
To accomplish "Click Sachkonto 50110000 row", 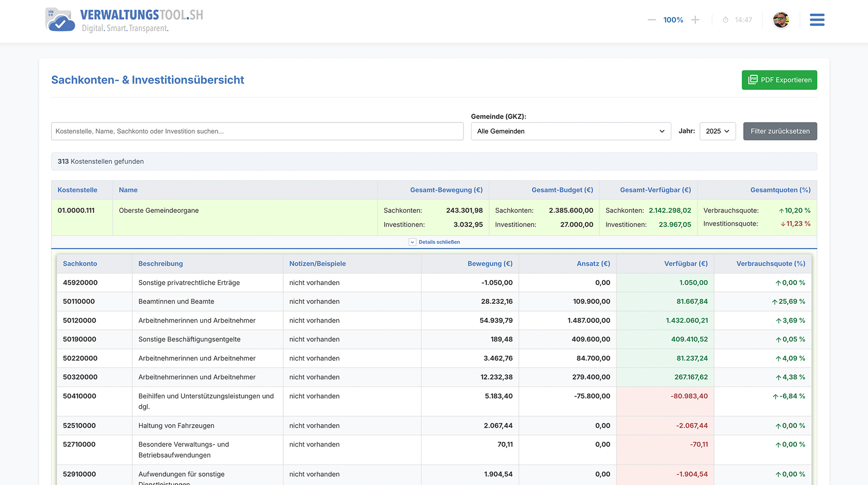I will coord(79,301).
